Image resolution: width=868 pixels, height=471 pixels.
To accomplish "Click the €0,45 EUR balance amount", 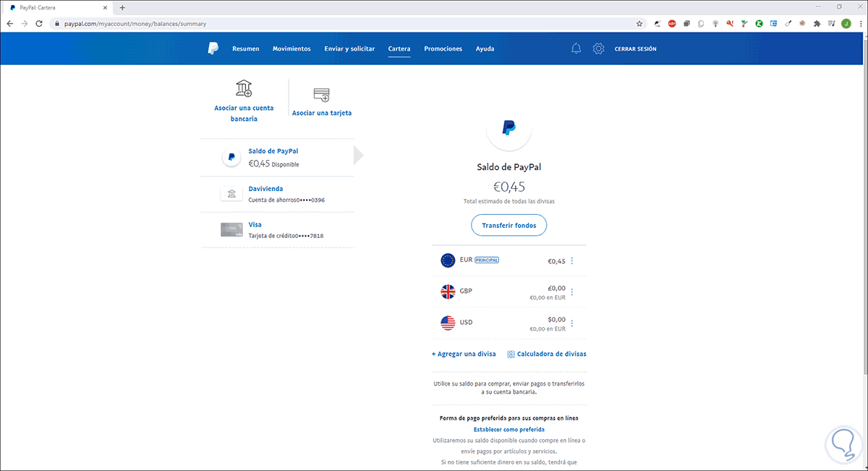I will click(556, 261).
